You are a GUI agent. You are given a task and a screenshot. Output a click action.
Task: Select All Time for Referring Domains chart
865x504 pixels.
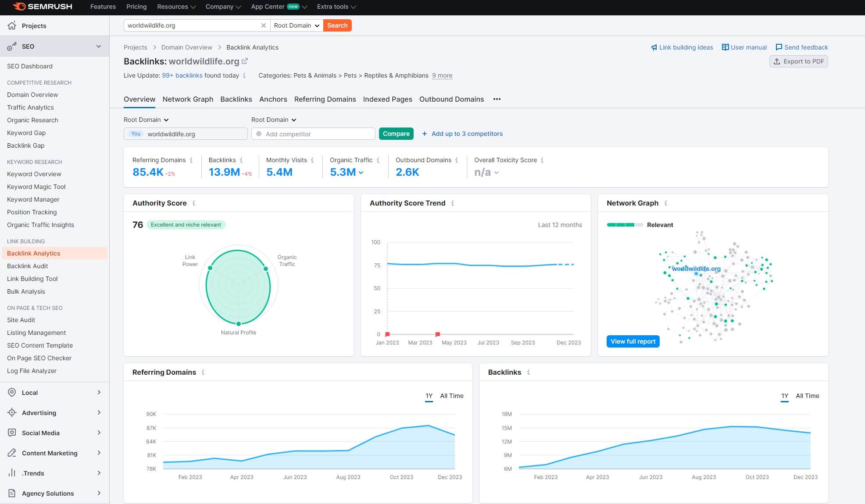coord(452,396)
